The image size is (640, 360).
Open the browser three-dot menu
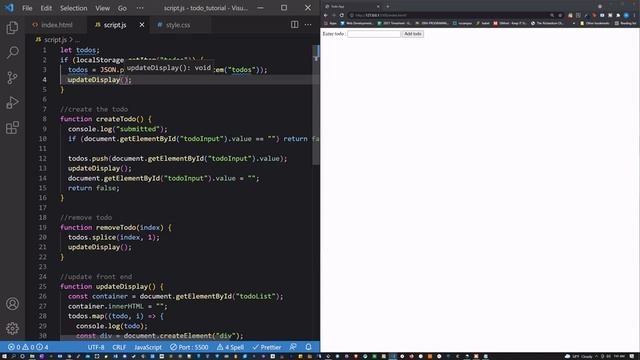[635, 15]
